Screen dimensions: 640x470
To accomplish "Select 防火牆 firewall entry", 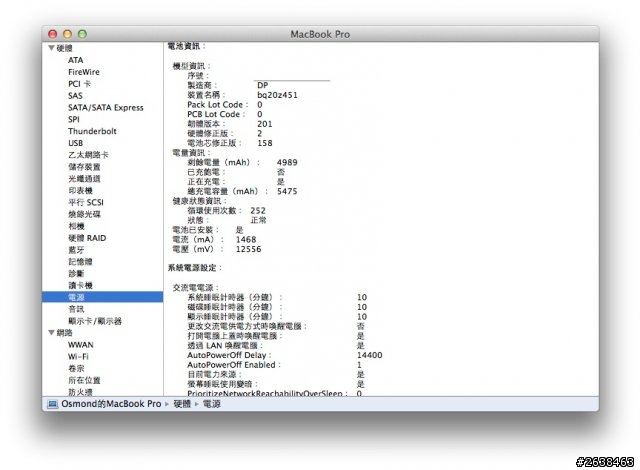I will 80,392.
